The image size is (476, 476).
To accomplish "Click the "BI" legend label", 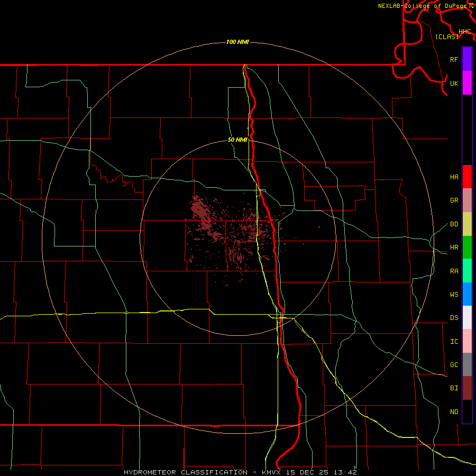I will click(454, 388).
